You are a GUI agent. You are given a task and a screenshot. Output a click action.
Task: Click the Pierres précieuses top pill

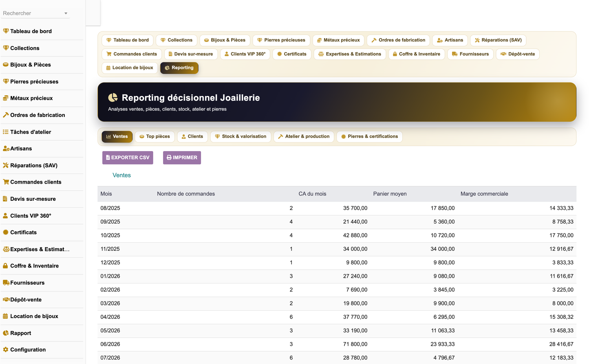281,40
